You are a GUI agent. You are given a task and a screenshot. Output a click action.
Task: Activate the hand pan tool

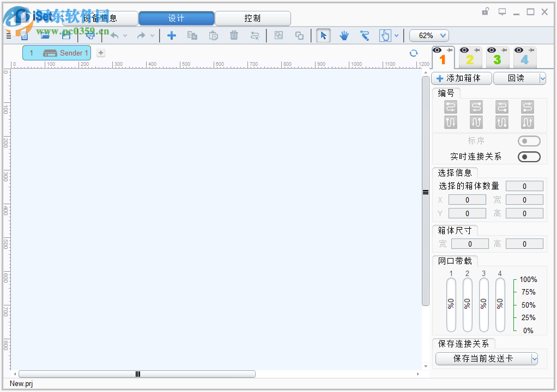pyautogui.click(x=343, y=35)
